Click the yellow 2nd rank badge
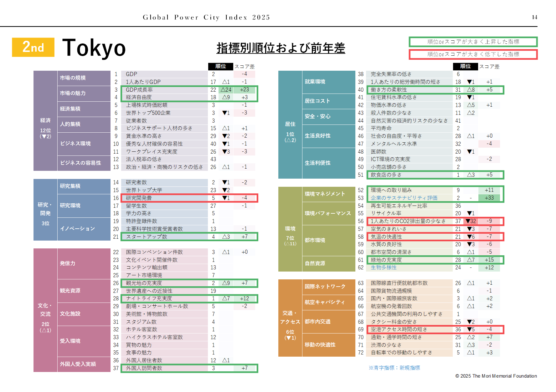The width and height of the screenshot is (556, 392). tap(33, 47)
